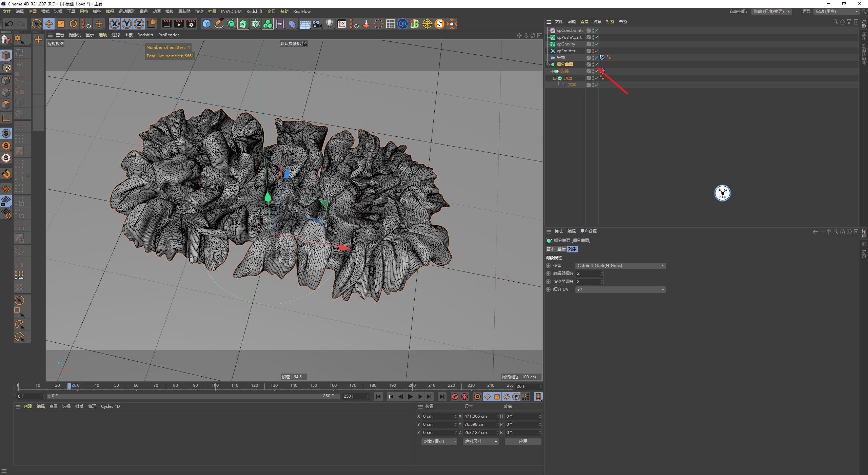The height and width of the screenshot is (475, 868).
Task: Collapse the 细分曲面 tree node
Action: [x=547, y=64]
